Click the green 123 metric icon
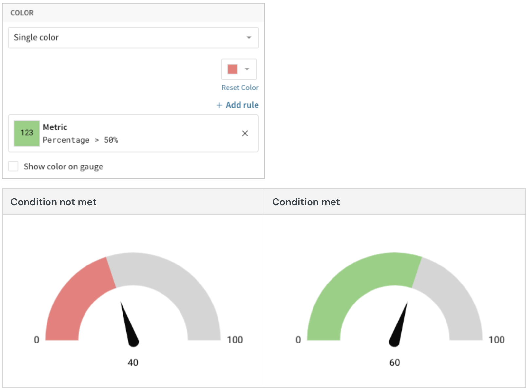 pyautogui.click(x=27, y=133)
